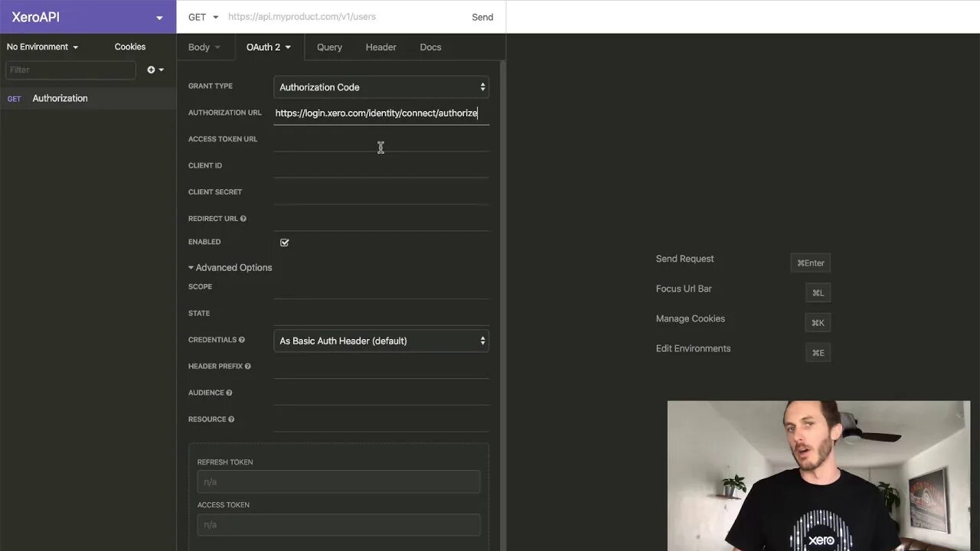Click the request pane vertical scrollbar

[503, 306]
